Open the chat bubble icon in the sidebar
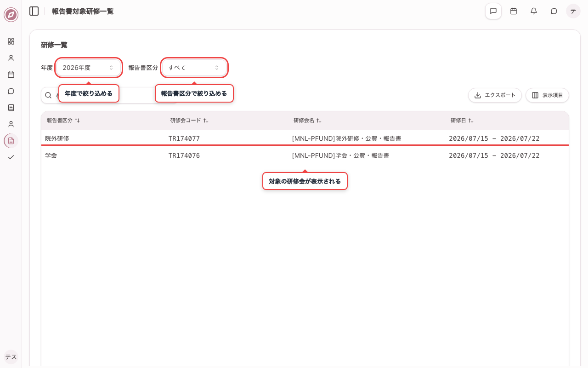588x368 pixels. tap(11, 91)
